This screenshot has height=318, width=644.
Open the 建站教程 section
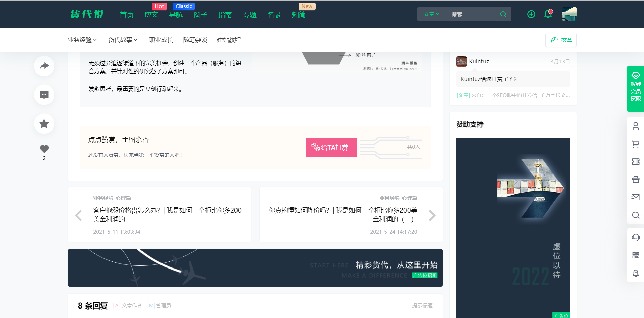228,40
